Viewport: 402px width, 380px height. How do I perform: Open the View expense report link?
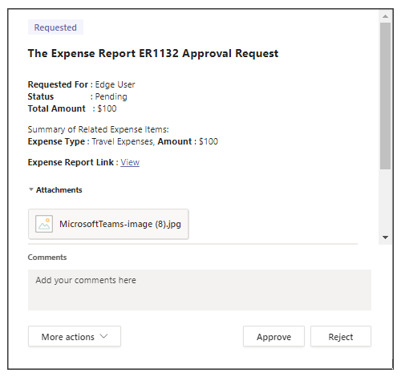[130, 162]
